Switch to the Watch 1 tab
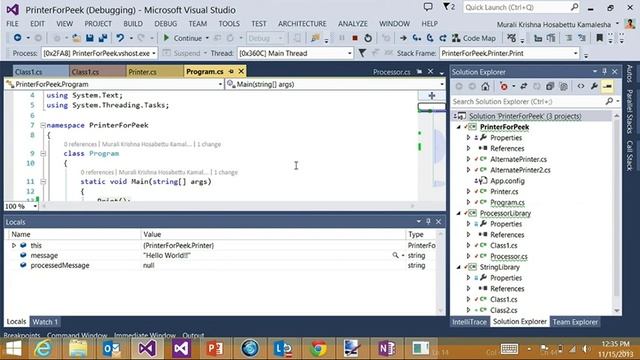 click(45, 322)
